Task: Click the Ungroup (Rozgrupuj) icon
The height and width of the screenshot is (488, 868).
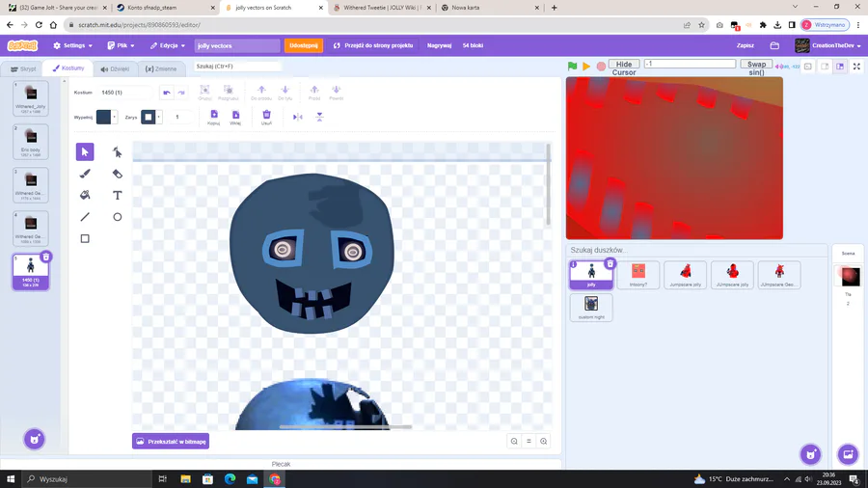Action: tap(228, 93)
